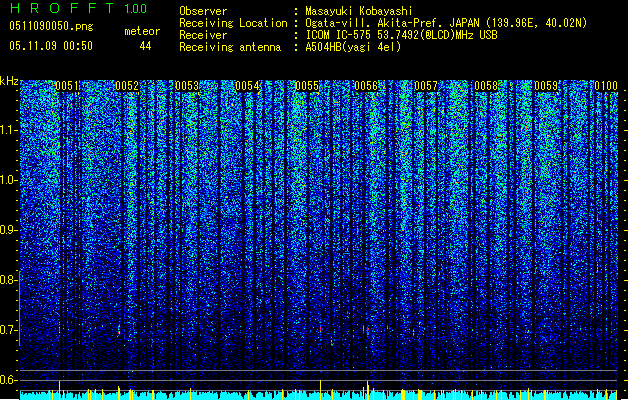
Task: Click antenna value A504HB(yagi 4el)
Action: tap(353, 47)
